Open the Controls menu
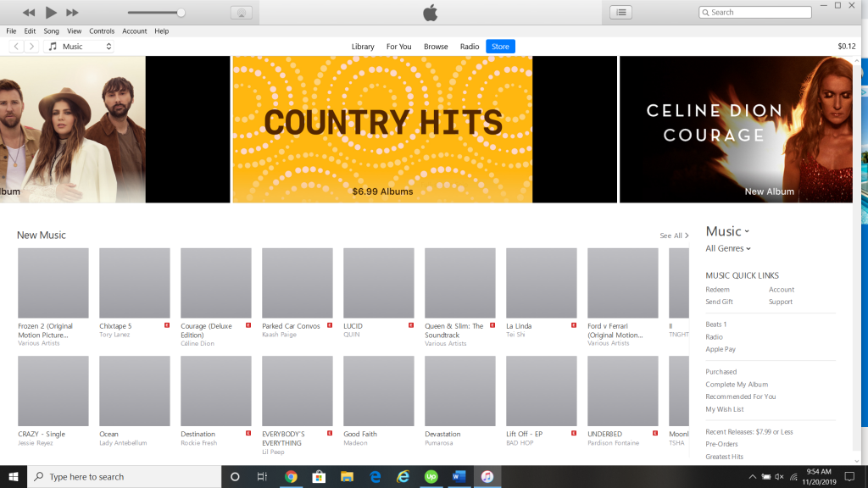 [102, 31]
